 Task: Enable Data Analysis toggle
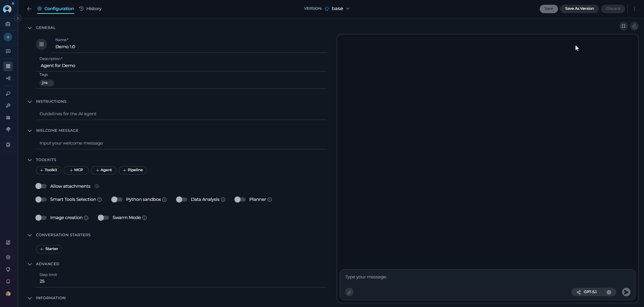[x=181, y=199]
